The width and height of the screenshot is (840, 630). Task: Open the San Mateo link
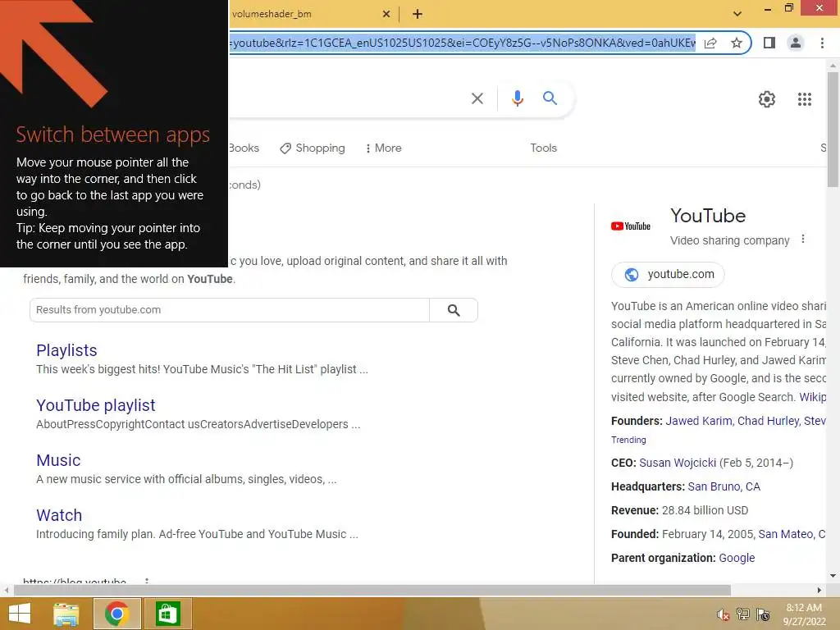(785, 534)
